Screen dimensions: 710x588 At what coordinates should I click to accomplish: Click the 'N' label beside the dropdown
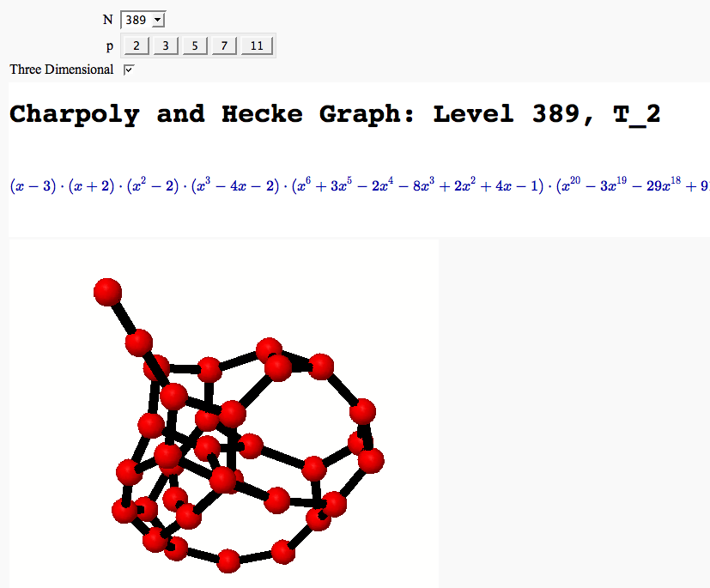[107, 20]
